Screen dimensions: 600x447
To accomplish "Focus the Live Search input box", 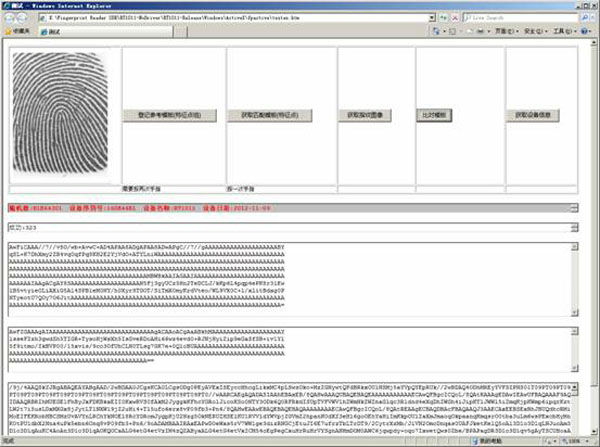I will click(x=521, y=18).
